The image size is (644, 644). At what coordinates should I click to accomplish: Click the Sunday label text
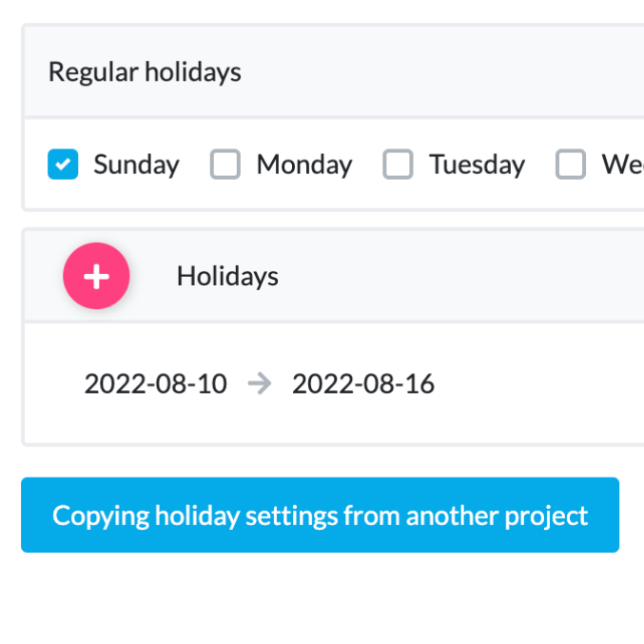click(136, 165)
